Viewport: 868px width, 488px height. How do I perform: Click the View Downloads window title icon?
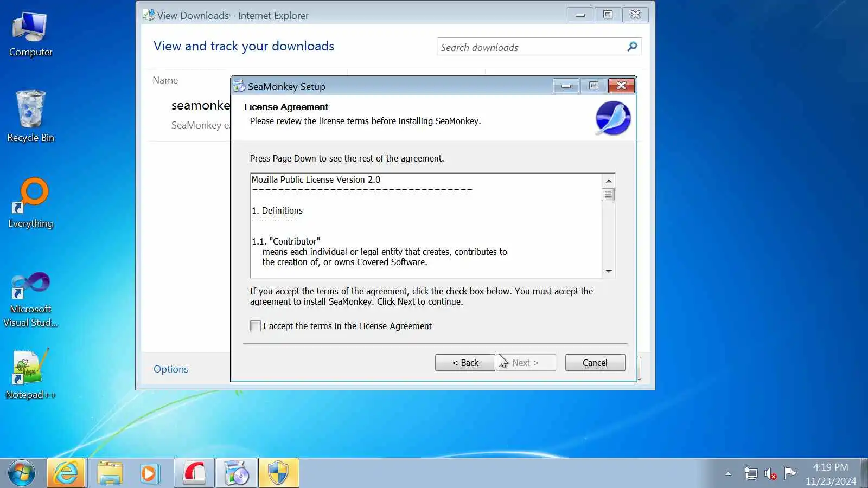pyautogui.click(x=148, y=15)
